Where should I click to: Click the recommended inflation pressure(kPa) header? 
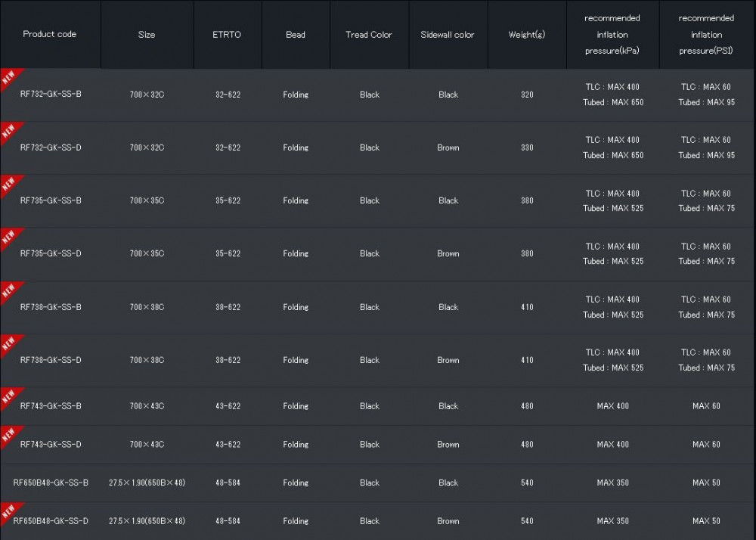click(612, 35)
